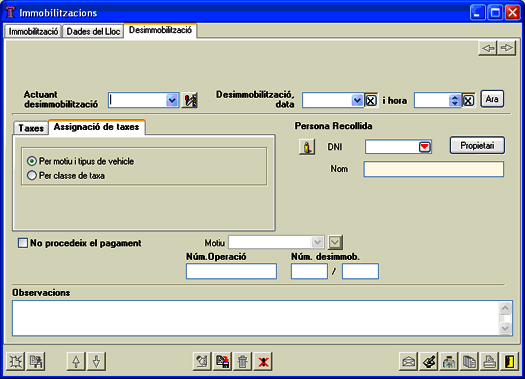Viewport: 525px width, 379px height.
Task: Click the documents icon in bottom toolbar
Action: (x=469, y=362)
